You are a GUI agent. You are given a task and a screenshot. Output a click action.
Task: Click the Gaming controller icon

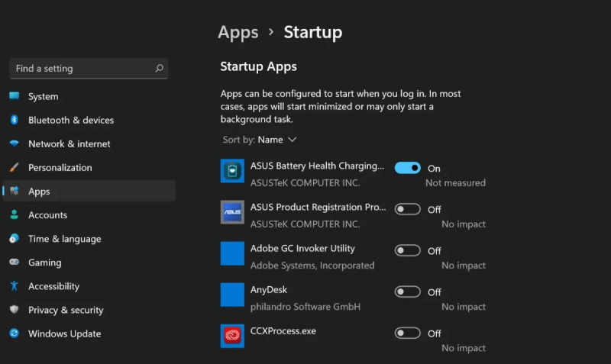pos(15,262)
